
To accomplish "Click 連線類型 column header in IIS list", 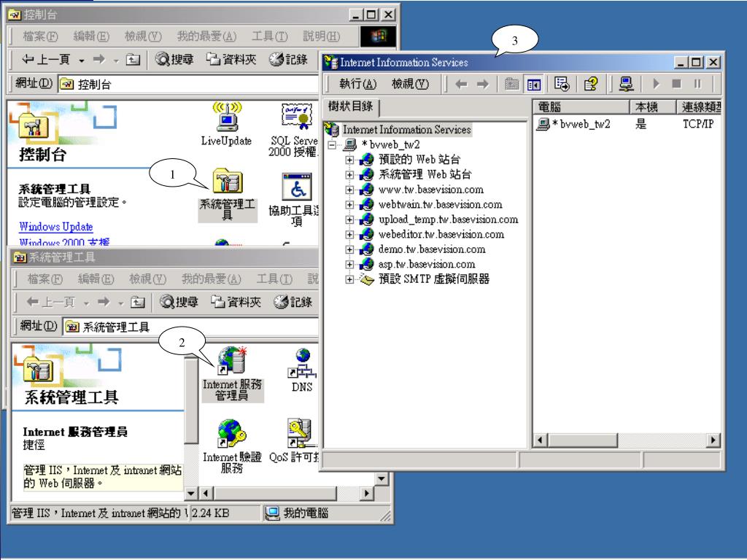I will 699,107.
